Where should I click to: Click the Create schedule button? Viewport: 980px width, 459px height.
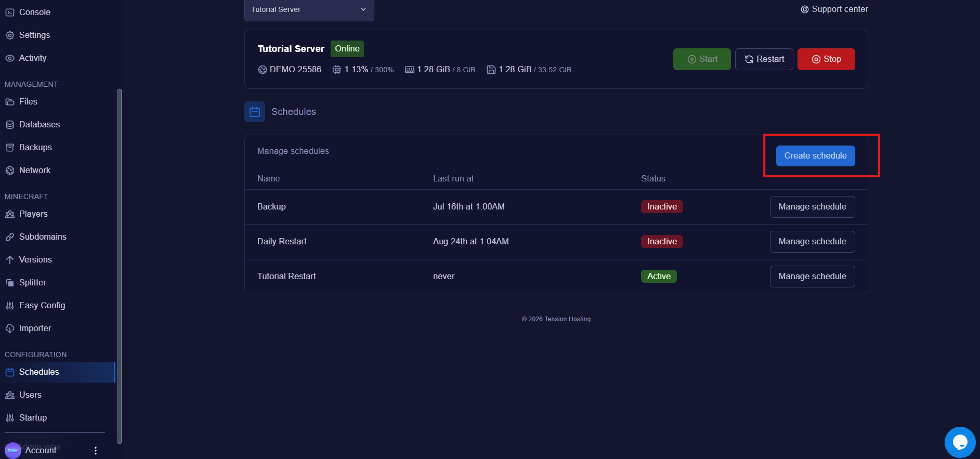(815, 156)
